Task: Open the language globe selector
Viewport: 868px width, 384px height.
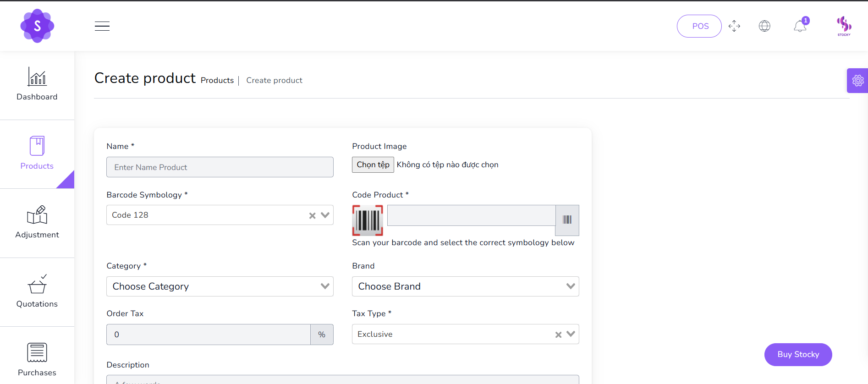Action: click(x=764, y=26)
